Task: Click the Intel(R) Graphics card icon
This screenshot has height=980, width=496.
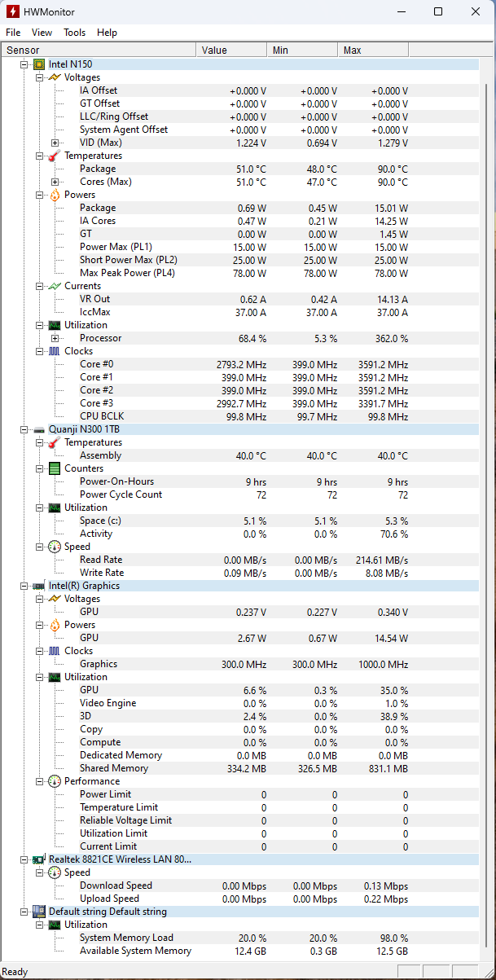Action: (x=38, y=586)
